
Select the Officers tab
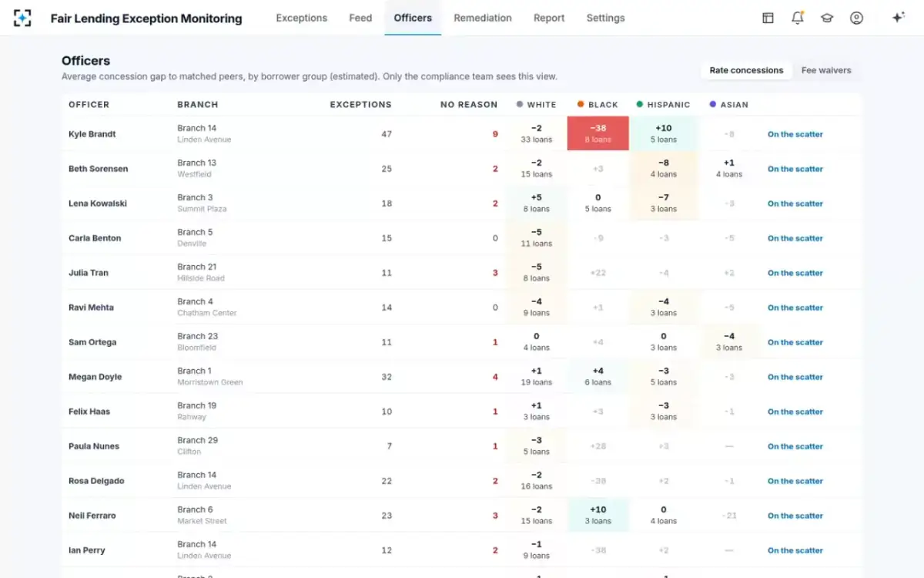click(413, 18)
